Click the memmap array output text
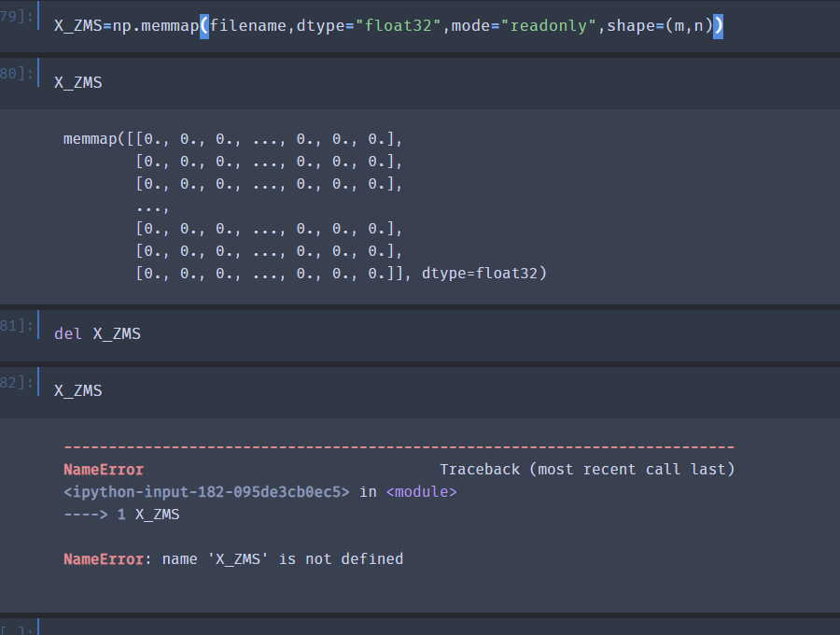 [x=305, y=206]
